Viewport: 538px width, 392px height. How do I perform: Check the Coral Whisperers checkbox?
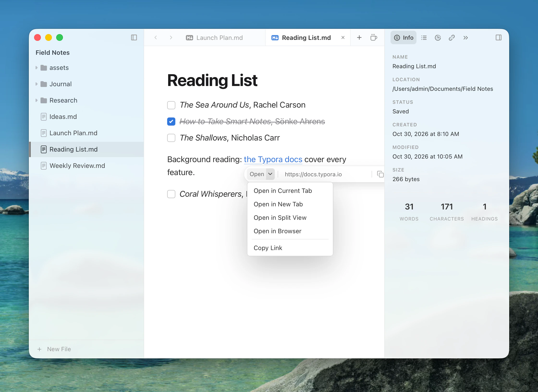(171, 194)
